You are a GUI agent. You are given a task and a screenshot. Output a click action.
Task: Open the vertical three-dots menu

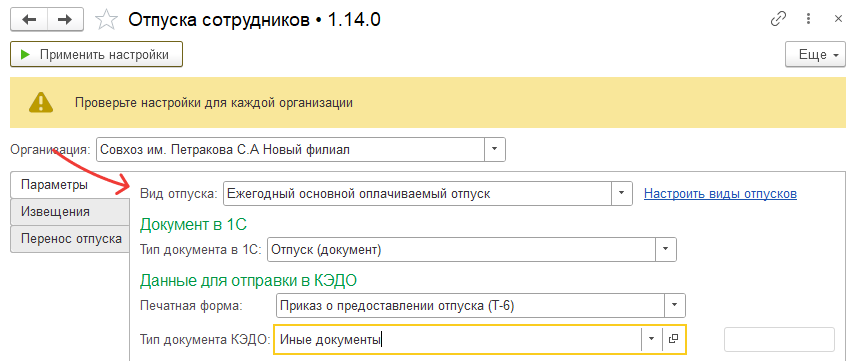[x=810, y=20]
